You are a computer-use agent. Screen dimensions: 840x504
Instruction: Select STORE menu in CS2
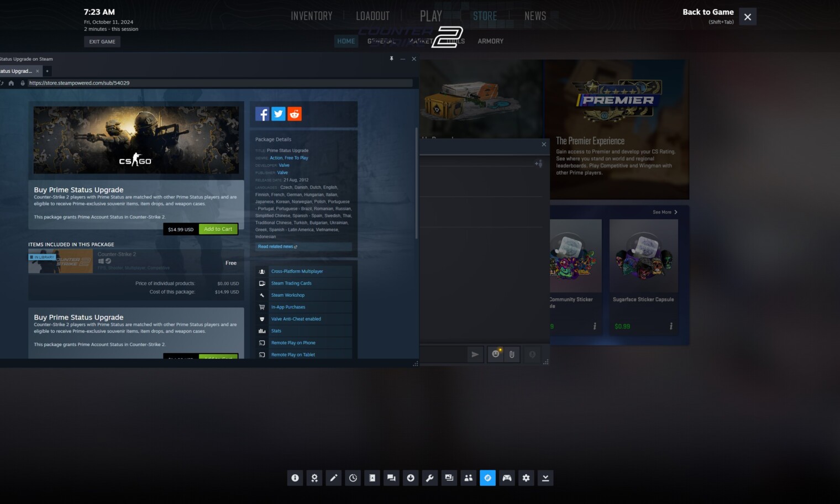(x=485, y=16)
